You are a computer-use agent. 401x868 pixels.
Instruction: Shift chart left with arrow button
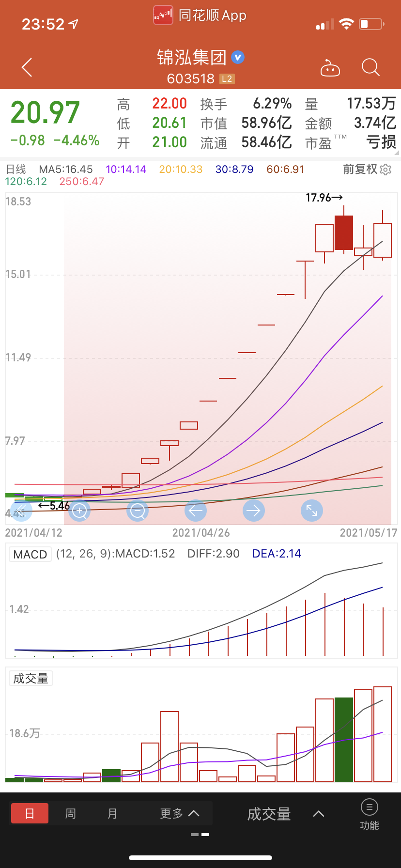point(196,511)
